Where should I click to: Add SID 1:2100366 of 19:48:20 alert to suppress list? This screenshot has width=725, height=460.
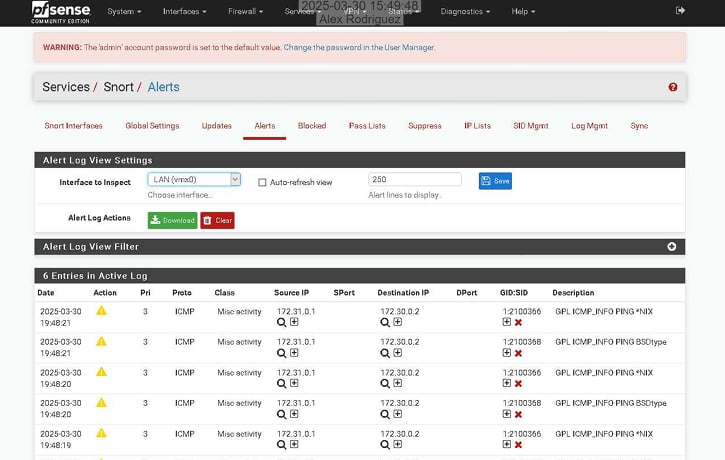click(x=507, y=383)
